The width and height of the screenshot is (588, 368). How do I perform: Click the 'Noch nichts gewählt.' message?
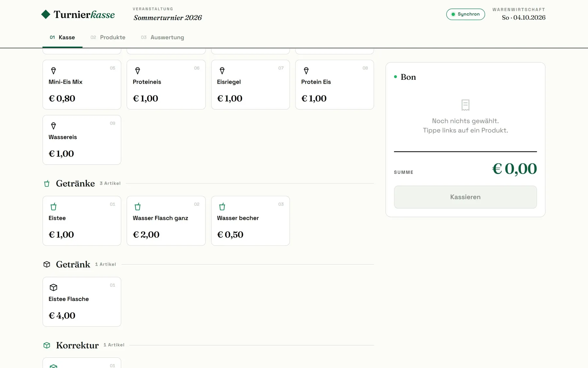pos(465,121)
